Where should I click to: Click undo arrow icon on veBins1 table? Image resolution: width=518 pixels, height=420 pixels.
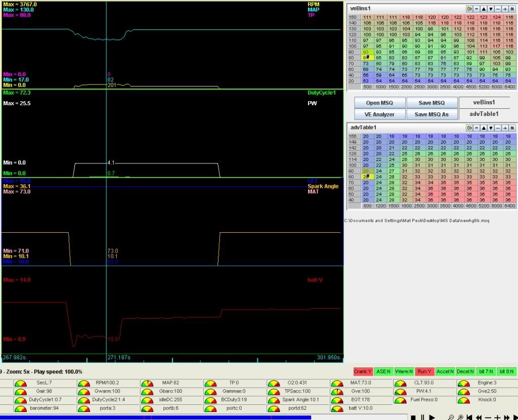469,9
